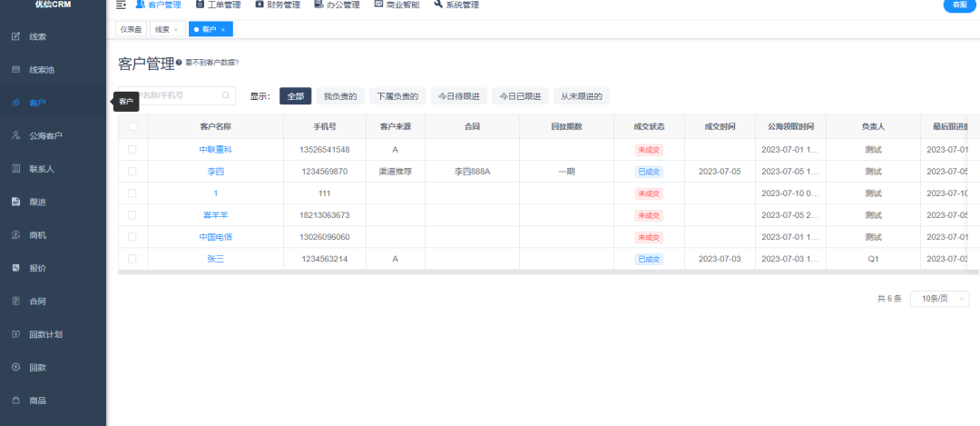Tick the checkbox for 张三 row
The width and height of the screenshot is (980, 426).
[x=132, y=259]
